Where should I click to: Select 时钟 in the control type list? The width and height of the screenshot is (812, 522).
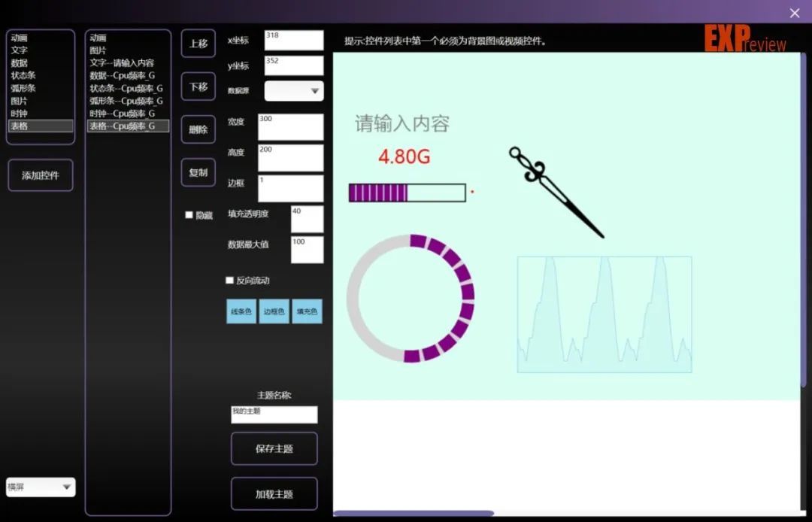(x=41, y=114)
